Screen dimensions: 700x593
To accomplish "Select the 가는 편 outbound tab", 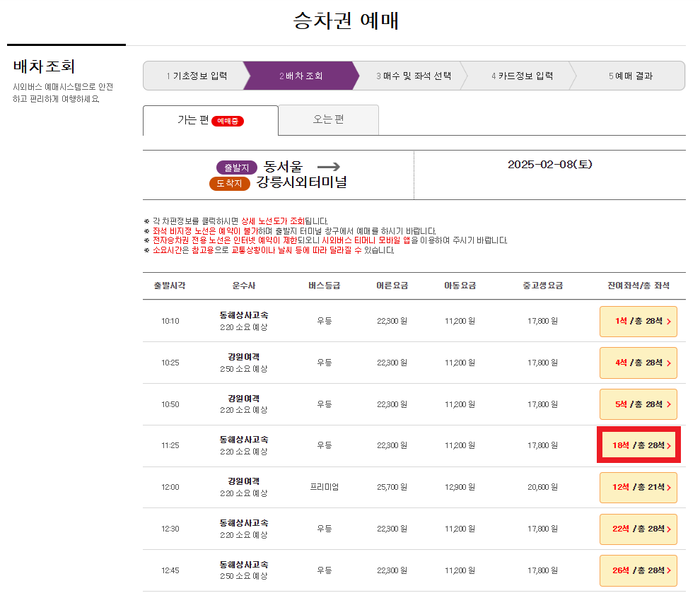I will 203,120.
